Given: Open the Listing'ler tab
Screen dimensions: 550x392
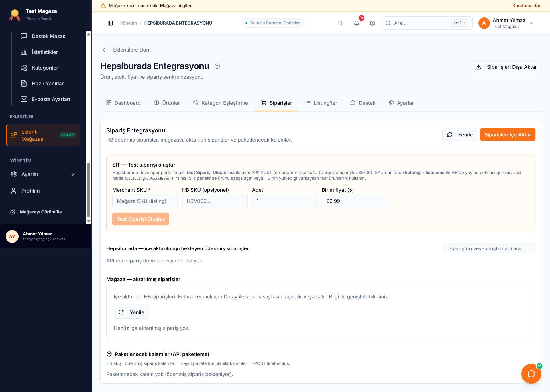Looking at the screenshot, I should click(x=321, y=103).
